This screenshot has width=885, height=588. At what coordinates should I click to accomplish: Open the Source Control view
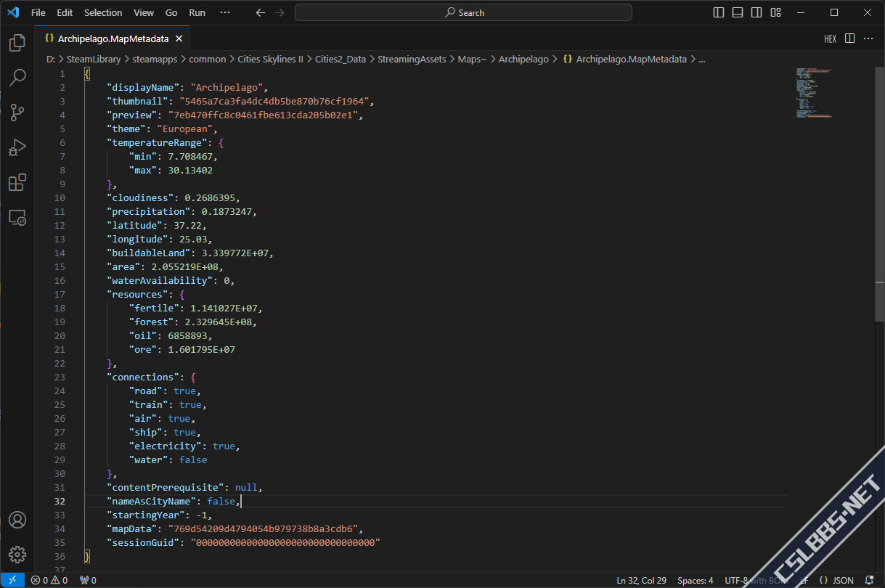point(17,113)
